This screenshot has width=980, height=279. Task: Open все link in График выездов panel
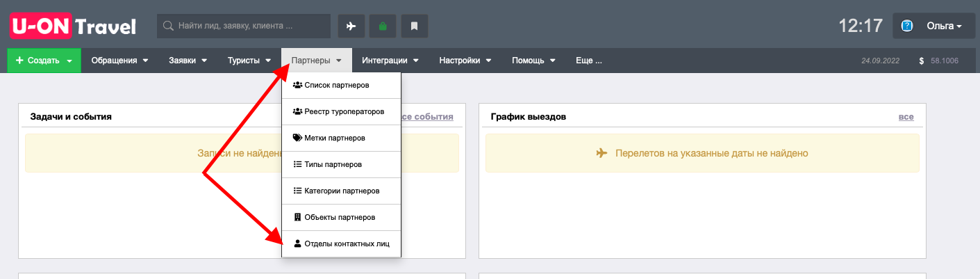pos(906,116)
